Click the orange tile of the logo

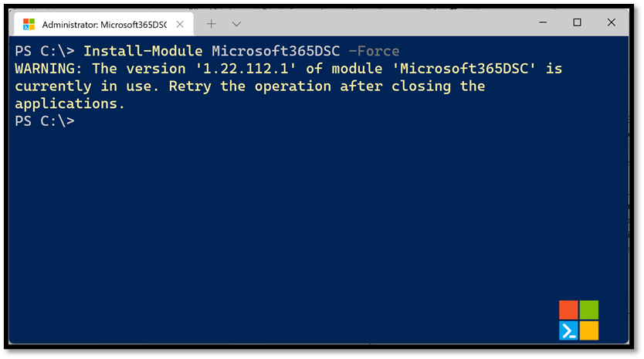tap(568, 310)
